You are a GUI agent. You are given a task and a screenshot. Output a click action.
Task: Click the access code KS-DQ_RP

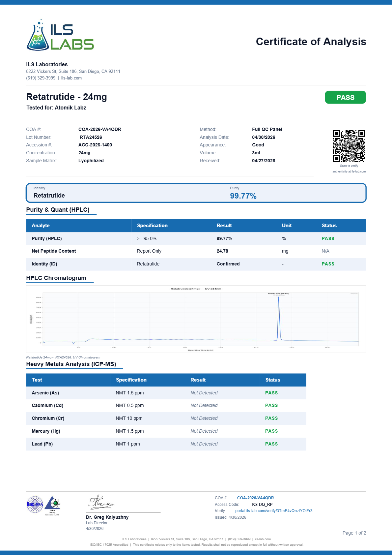click(262, 505)
